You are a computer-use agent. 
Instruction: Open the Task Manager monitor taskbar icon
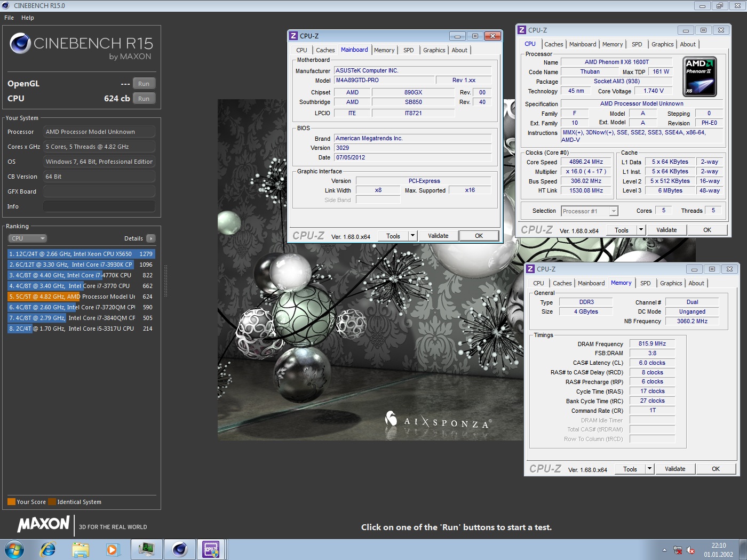tap(146, 549)
